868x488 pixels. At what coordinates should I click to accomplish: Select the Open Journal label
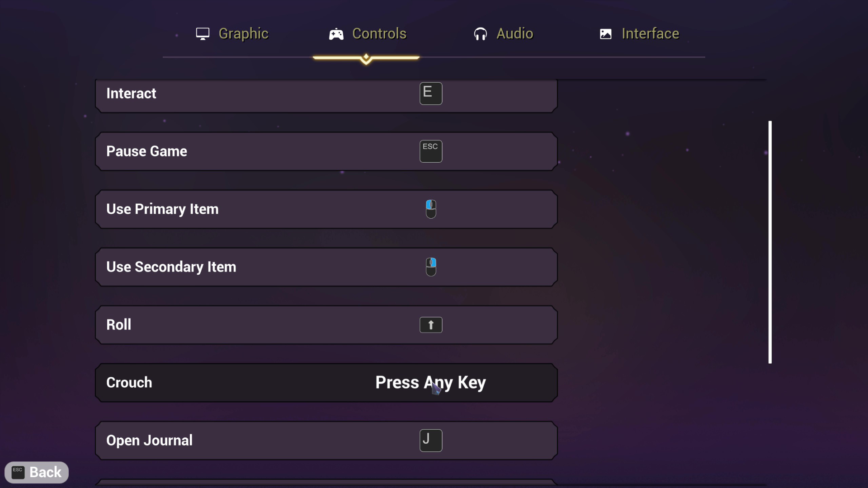149,441
